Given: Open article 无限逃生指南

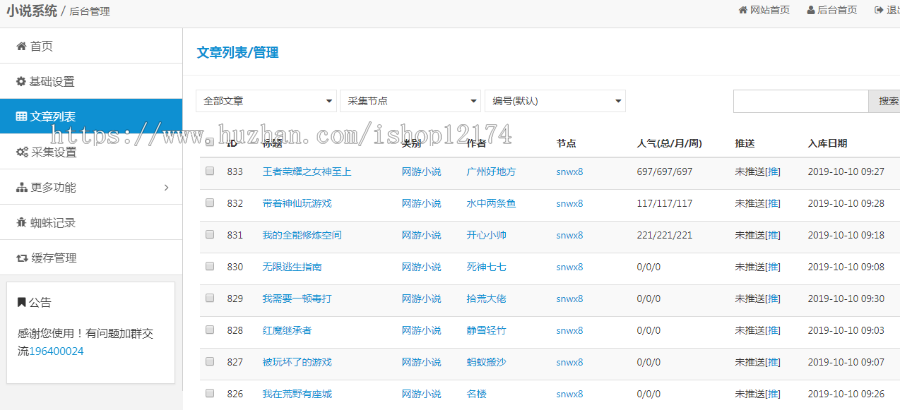Looking at the screenshot, I should 292,266.
